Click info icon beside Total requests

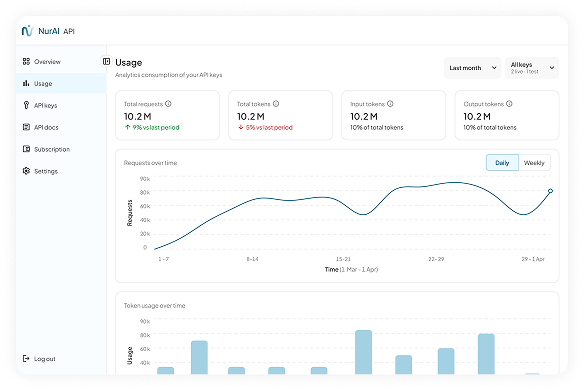click(x=168, y=104)
